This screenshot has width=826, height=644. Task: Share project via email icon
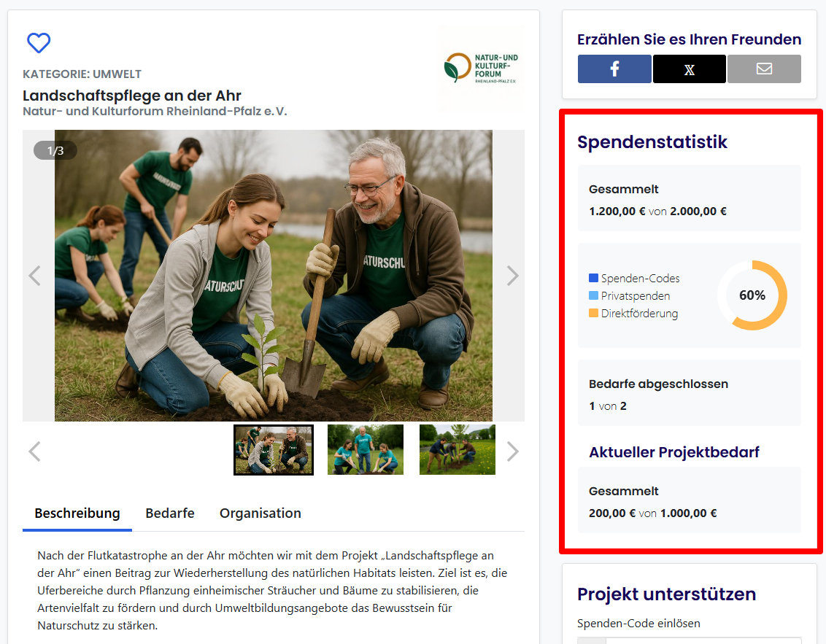764,69
